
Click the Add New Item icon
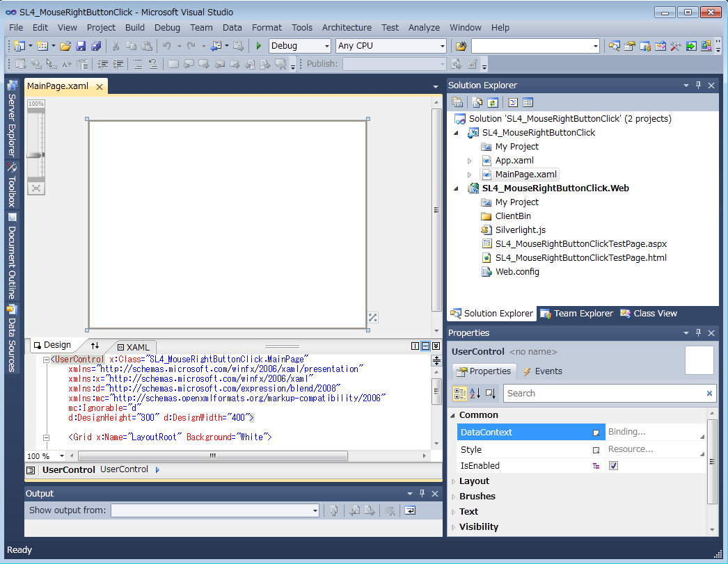pyautogui.click(x=42, y=46)
